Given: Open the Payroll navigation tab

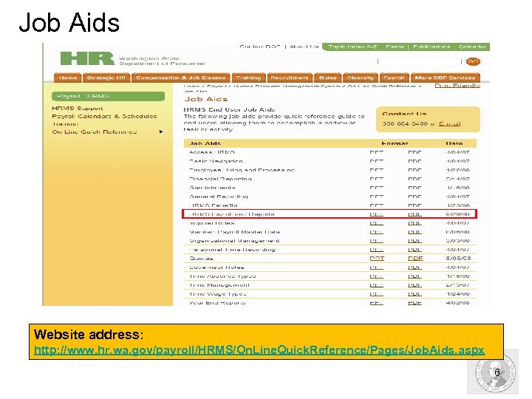Looking at the screenshot, I should [x=394, y=78].
